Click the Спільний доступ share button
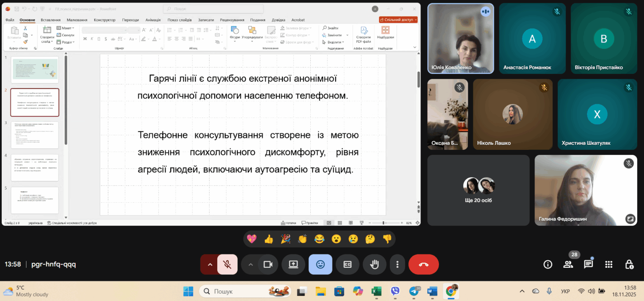 click(x=398, y=20)
